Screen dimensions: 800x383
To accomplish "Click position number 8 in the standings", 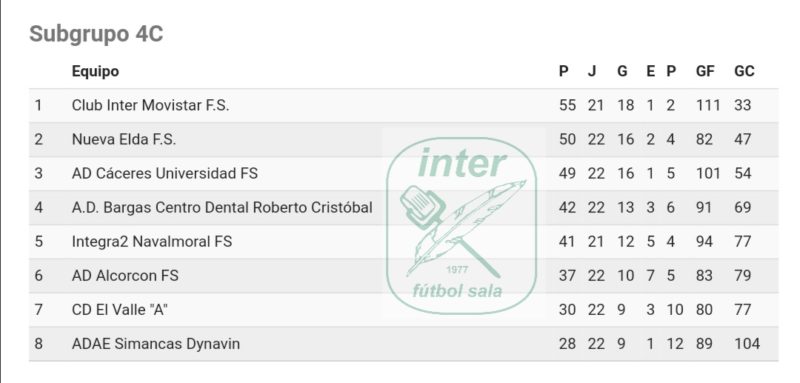I will click(39, 344).
